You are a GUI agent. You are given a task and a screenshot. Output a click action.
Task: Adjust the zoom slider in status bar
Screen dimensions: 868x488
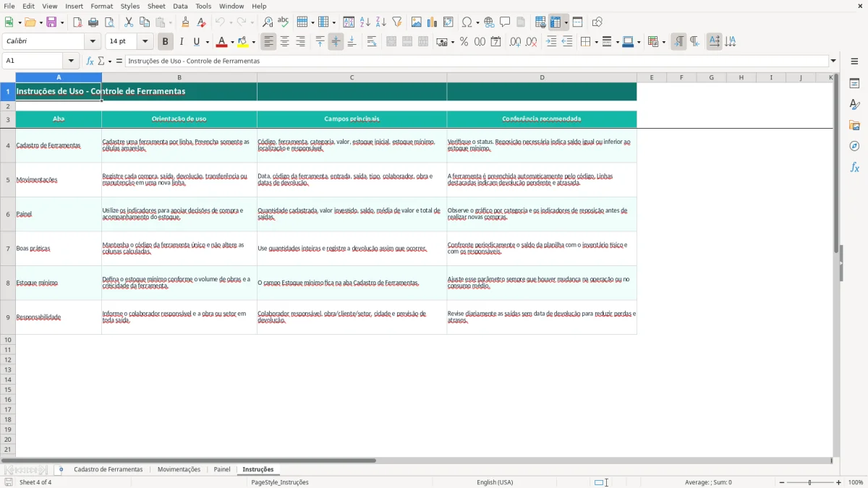810,482
